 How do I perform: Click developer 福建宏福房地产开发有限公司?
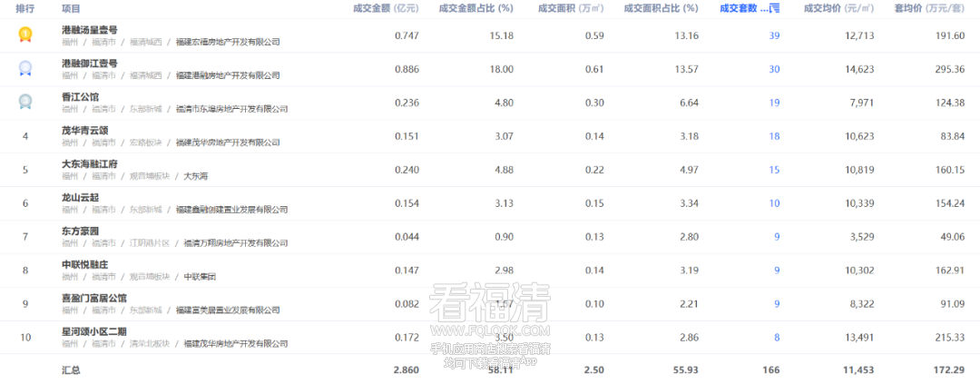coord(228,42)
